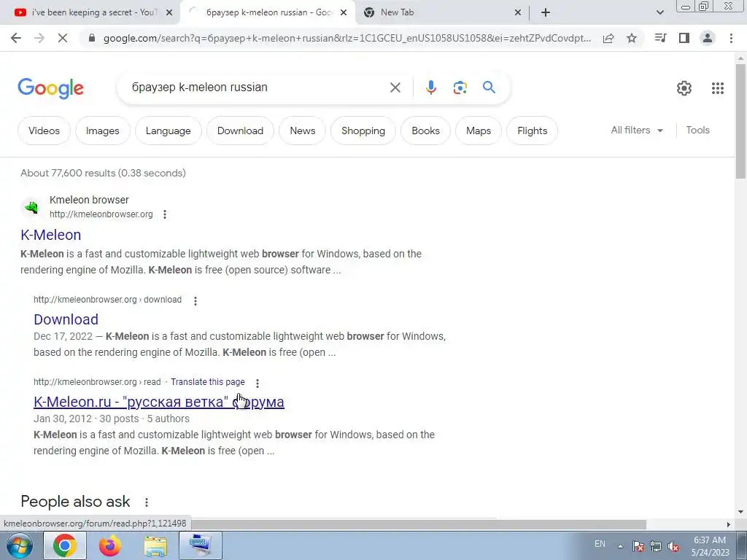Click the EN language indicator
This screenshot has width=747, height=560.
pos(600,544)
